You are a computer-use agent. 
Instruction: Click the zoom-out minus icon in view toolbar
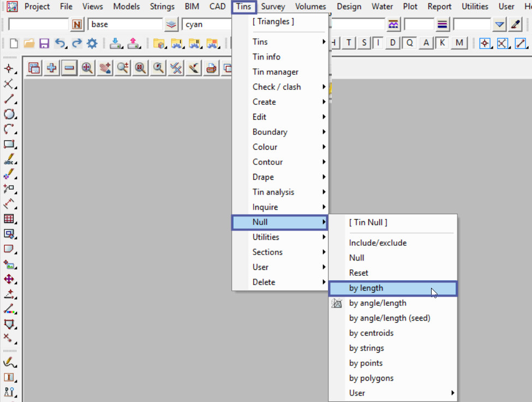(69, 68)
